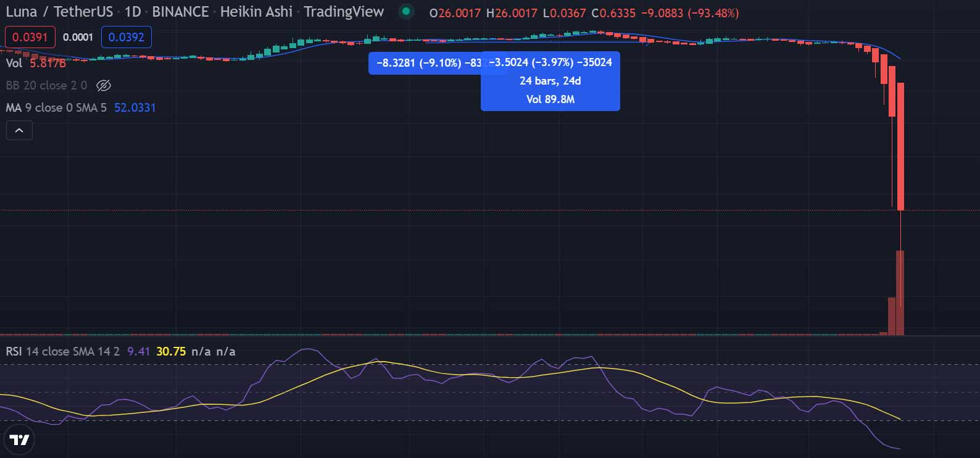Click the red sell price 0.0391 button
980x458 pixels.
pos(30,37)
